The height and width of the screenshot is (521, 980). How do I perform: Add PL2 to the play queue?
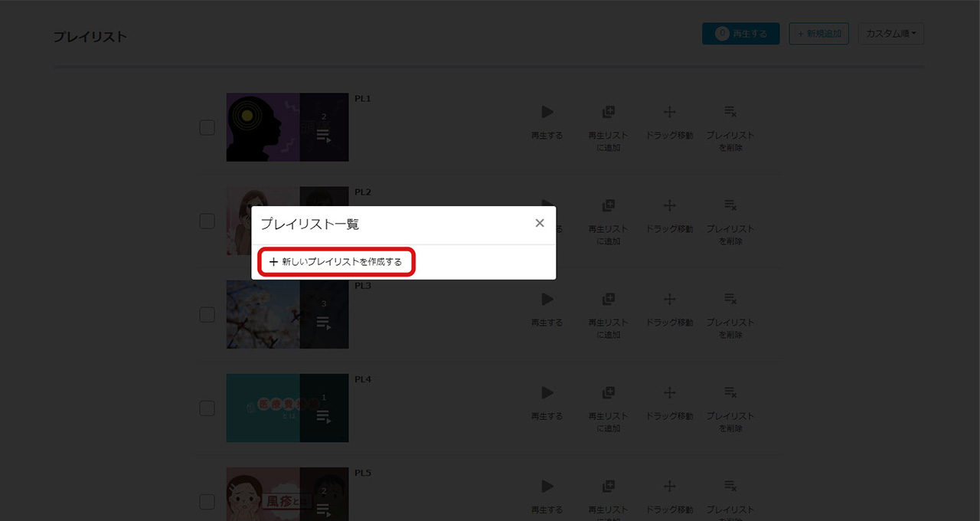click(x=608, y=221)
